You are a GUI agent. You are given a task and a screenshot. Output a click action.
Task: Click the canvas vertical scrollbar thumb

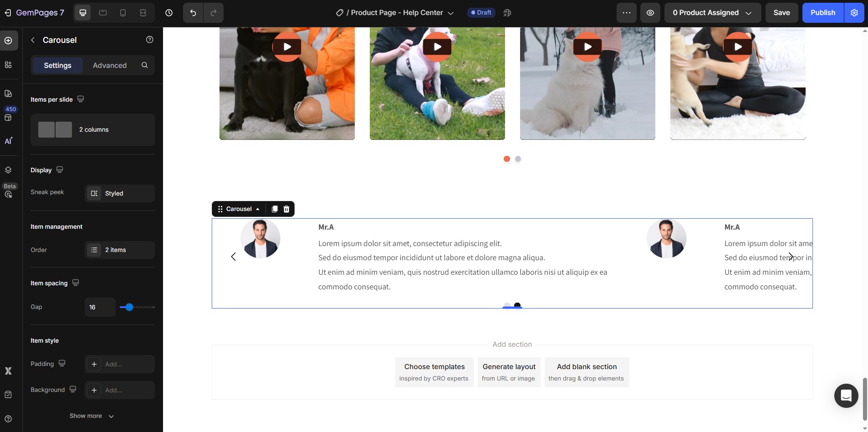click(x=865, y=399)
